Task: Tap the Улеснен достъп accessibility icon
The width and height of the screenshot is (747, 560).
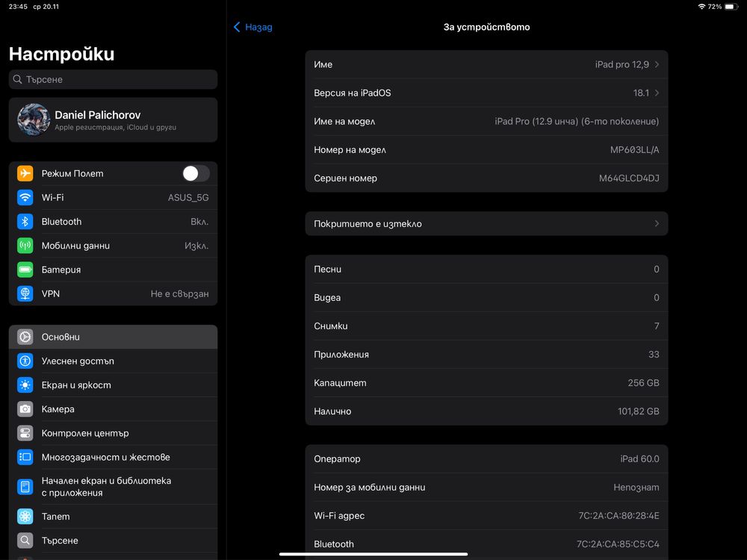Action: coord(25,361)
